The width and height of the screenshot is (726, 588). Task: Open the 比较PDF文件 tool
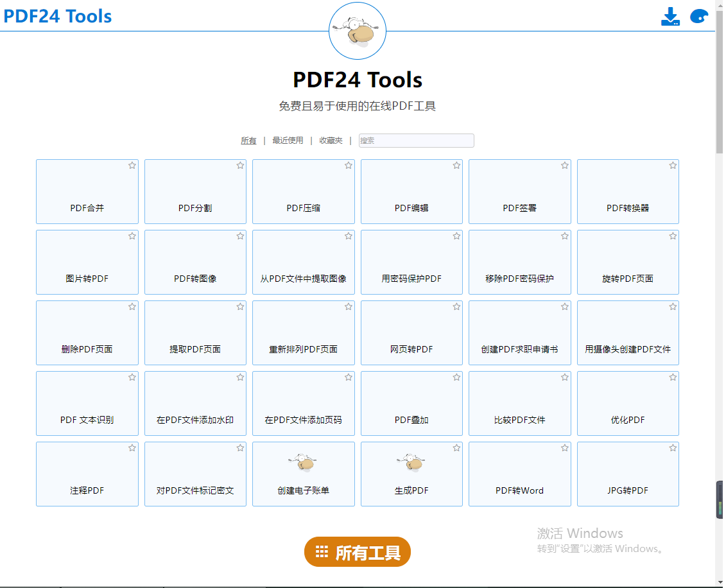click(520, 403)
